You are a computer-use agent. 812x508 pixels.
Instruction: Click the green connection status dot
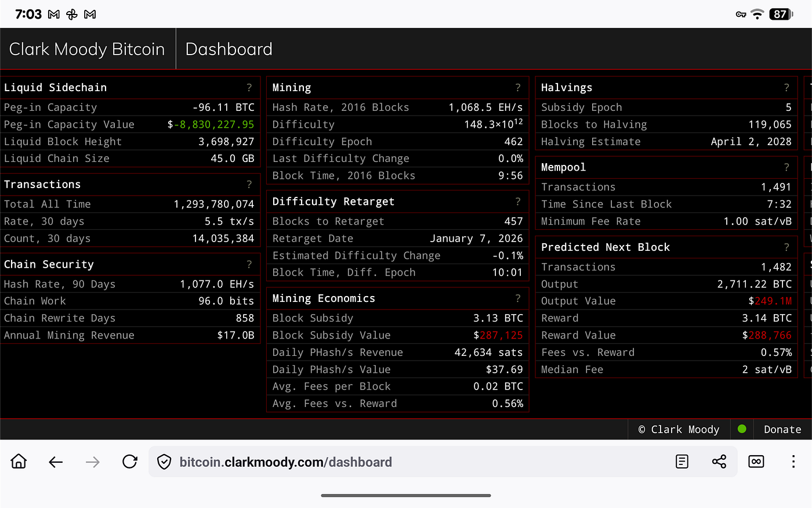742,429
